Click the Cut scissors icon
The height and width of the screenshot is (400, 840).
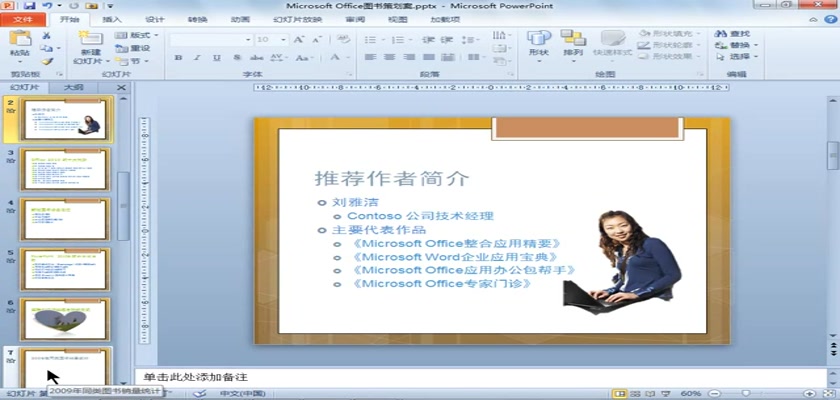(47, 36)
